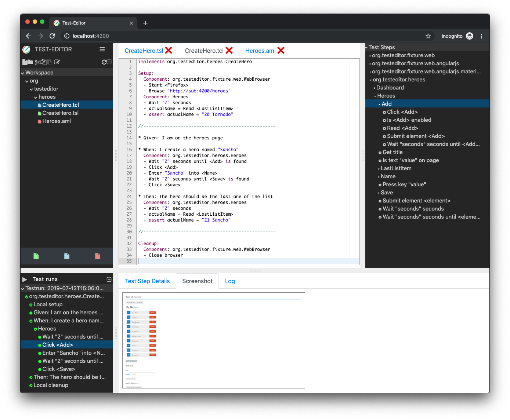Collapse the workspace tree via minus box icon
The image size is (510, 420).
coord(109,62)
